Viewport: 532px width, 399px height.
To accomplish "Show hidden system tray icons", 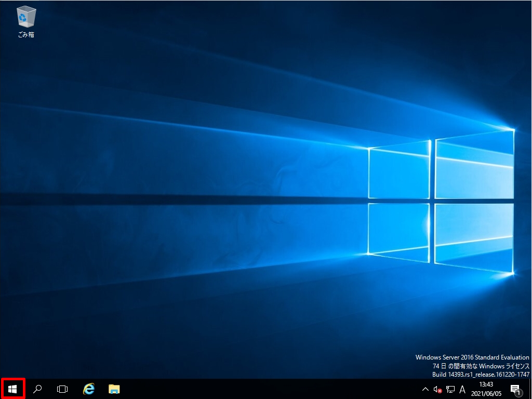I will (x=425, y=389).
